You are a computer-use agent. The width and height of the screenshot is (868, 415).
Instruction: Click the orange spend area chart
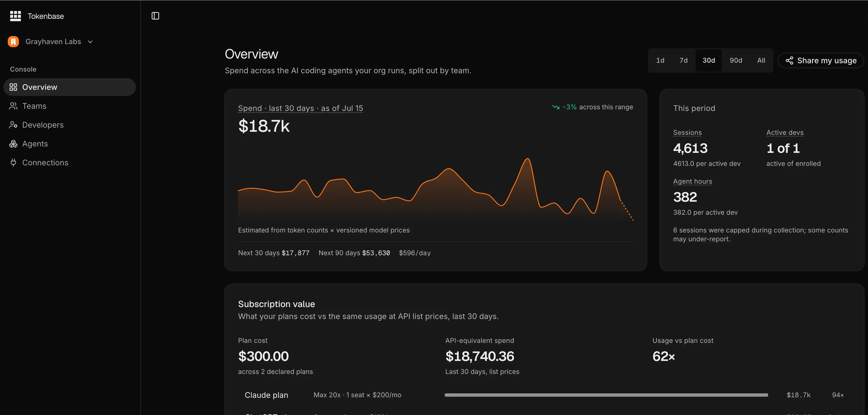[435, 189]
